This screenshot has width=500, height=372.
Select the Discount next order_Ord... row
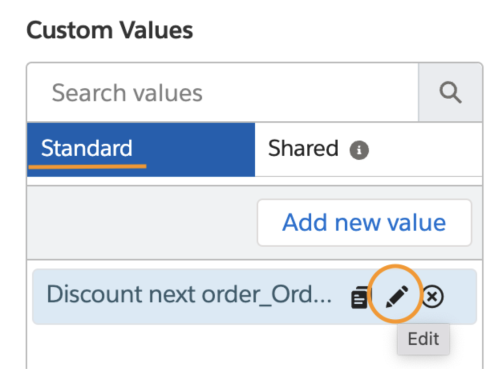[x=254, y=296]
